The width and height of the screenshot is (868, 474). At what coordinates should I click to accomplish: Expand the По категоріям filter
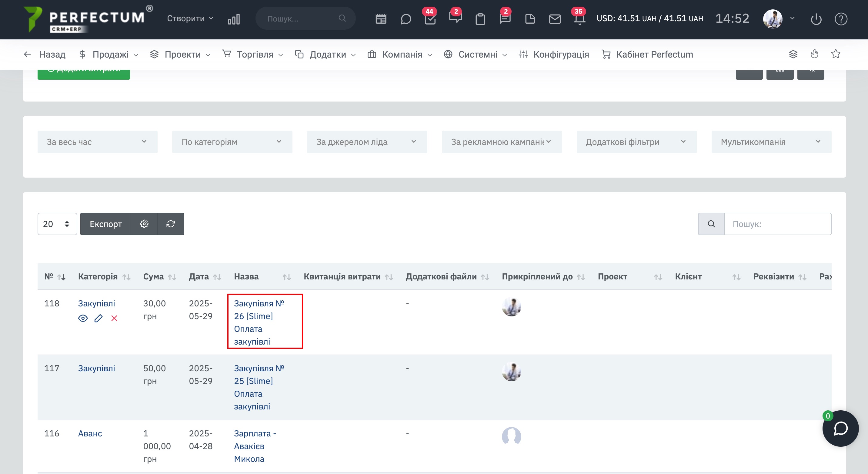click(232, 142)
